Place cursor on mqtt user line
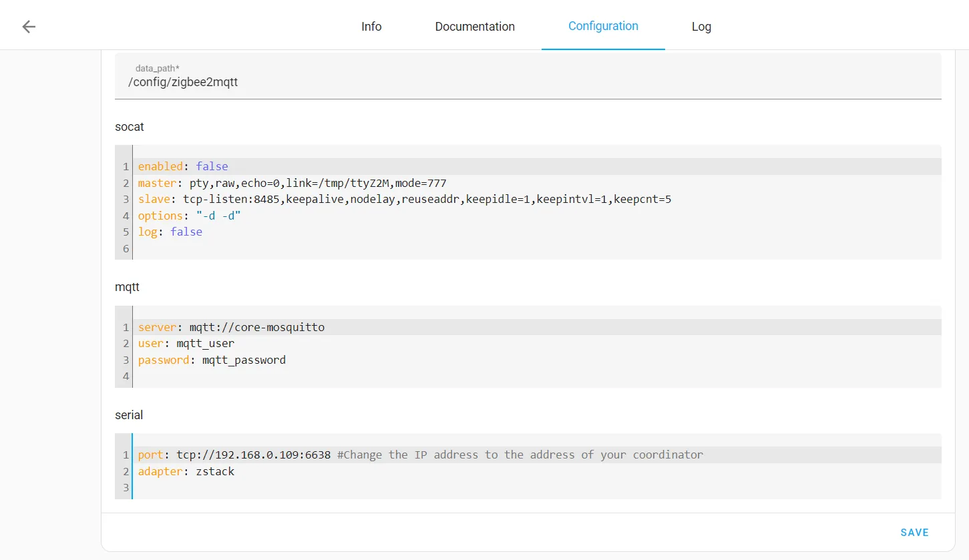The width and height of the screenshot is (969, 560). pyautogui.click(x=186, y=344)
